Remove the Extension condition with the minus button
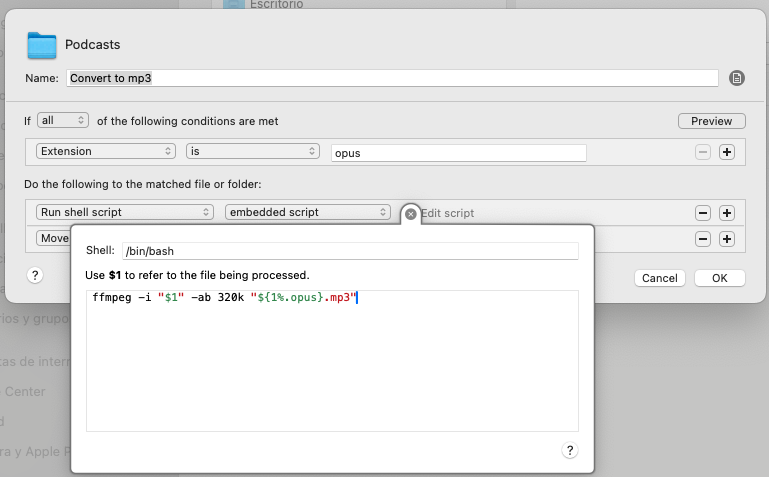Viewport: 769px width, 477px height. point(703,152)
